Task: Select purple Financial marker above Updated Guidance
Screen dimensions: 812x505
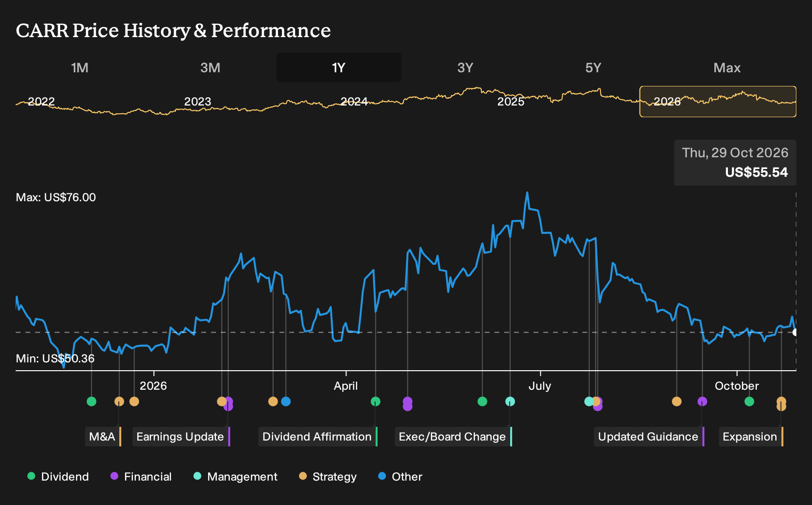Action: click(702, 401)
